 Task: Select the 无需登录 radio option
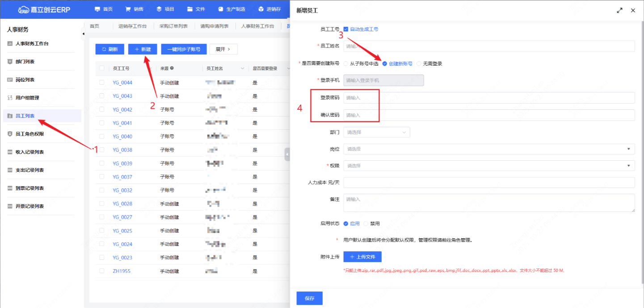[x=419, y=64]
